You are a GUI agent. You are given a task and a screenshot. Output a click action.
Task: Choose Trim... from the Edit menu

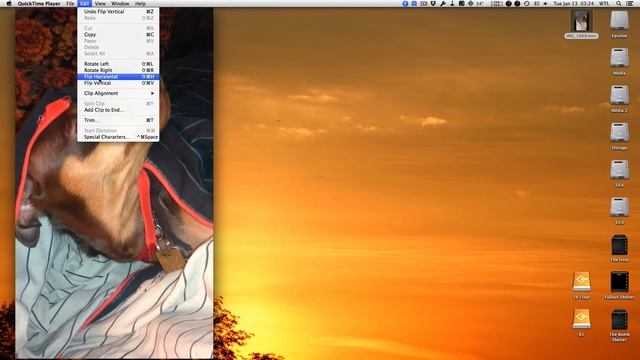(x=118, y=120)
